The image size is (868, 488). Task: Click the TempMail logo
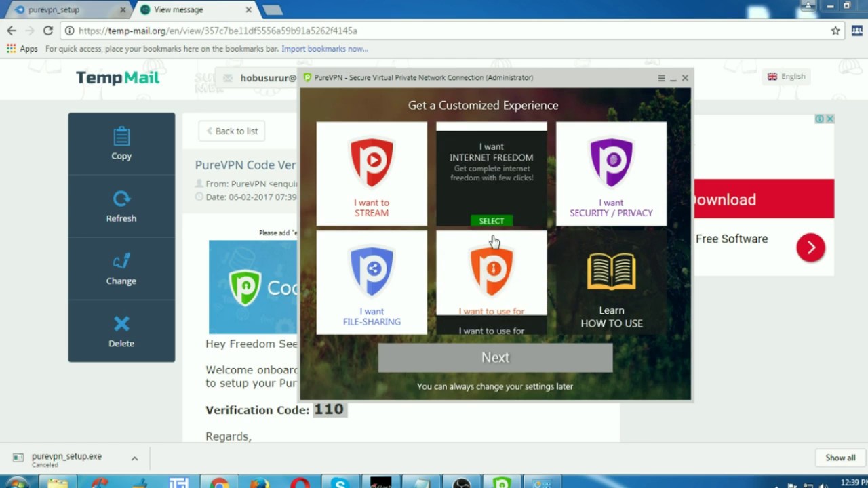click(x=118, y=77)
